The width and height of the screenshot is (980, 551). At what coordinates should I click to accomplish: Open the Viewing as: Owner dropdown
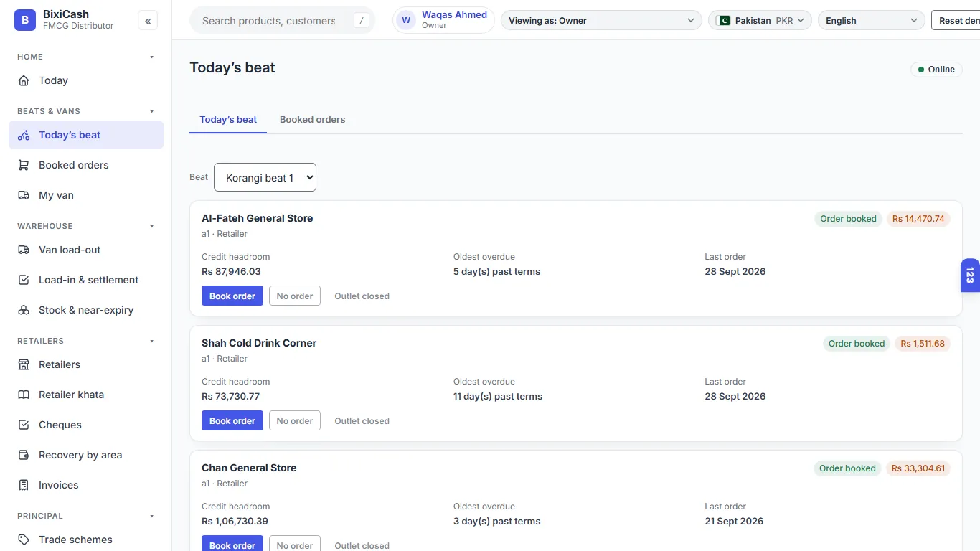click(601, 21)
